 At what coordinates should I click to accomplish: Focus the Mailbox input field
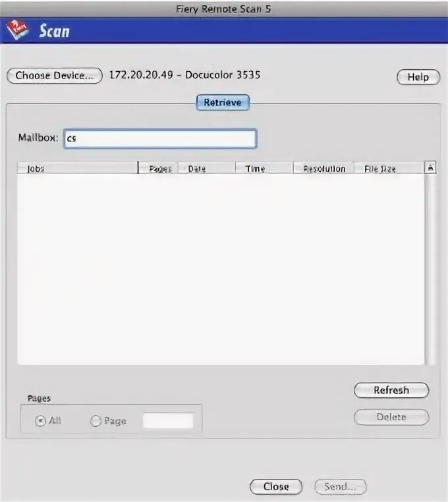click(160, 138)
